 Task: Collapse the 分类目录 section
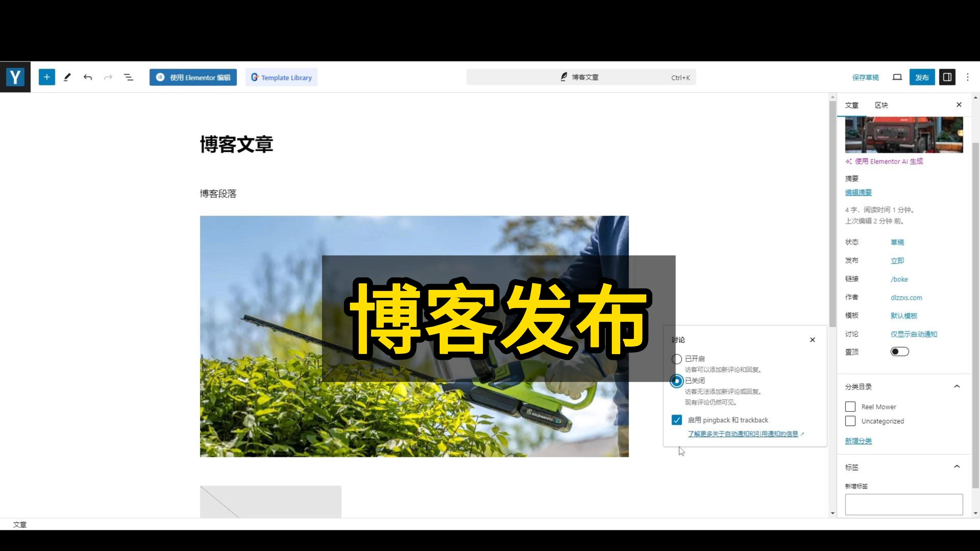957,386
